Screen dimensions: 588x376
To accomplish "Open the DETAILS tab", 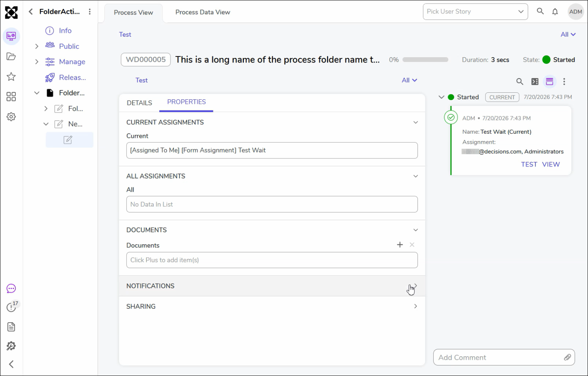I will pyautogui.click(x=140, y=103).
